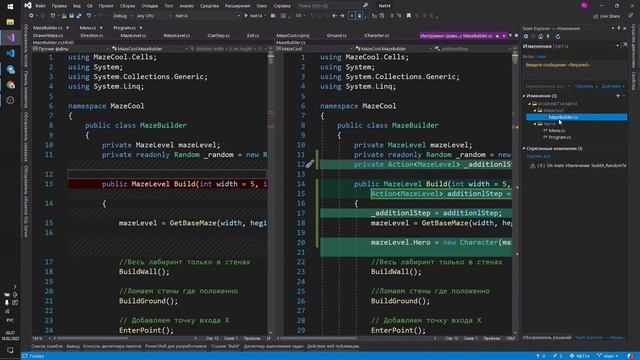Switch to the Menu.cs tab
The height and width of the screenshot is (360, 640).
(87, 28)
